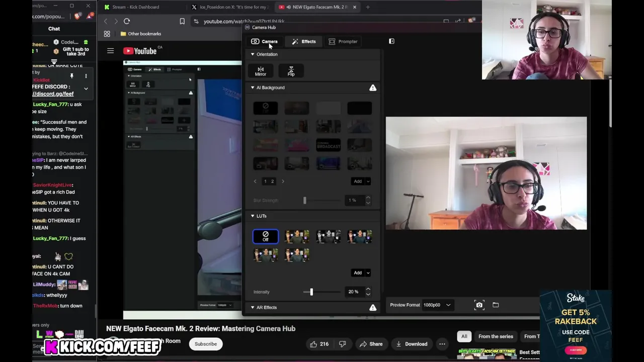
Task: Select the black-and-white LUT preset thumbnail
Action: coord(329,236)
